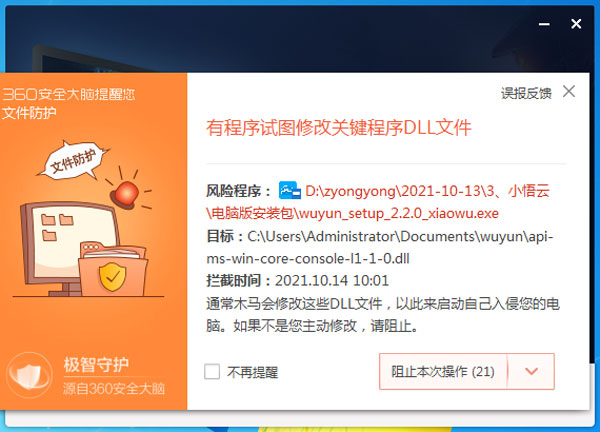
Task: Close the background installer window
Action: coord(576,24)
